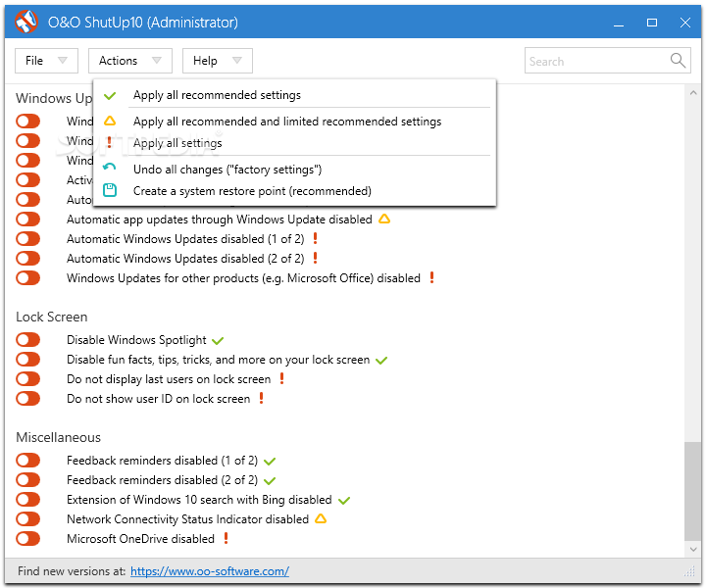Image resolution: width=706 pixels, height=588 pixels.
Task: Maximize the ShutUp10 window
Action: point(651,23)
